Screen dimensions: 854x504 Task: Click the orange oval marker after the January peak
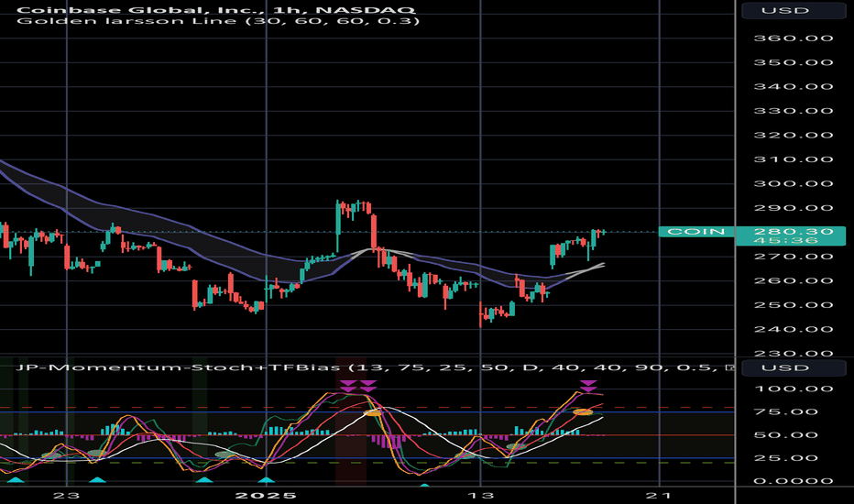374,413
